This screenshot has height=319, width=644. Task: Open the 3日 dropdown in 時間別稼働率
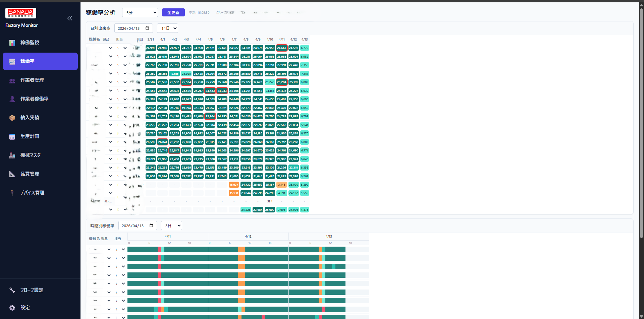(171, 226)
